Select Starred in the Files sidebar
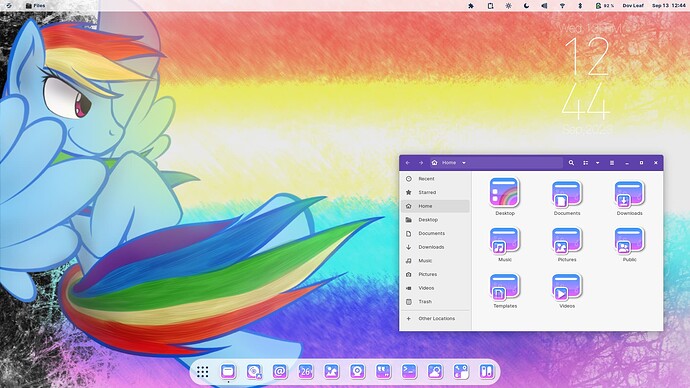Screen dimensions: 690x388 pos(435,192)
